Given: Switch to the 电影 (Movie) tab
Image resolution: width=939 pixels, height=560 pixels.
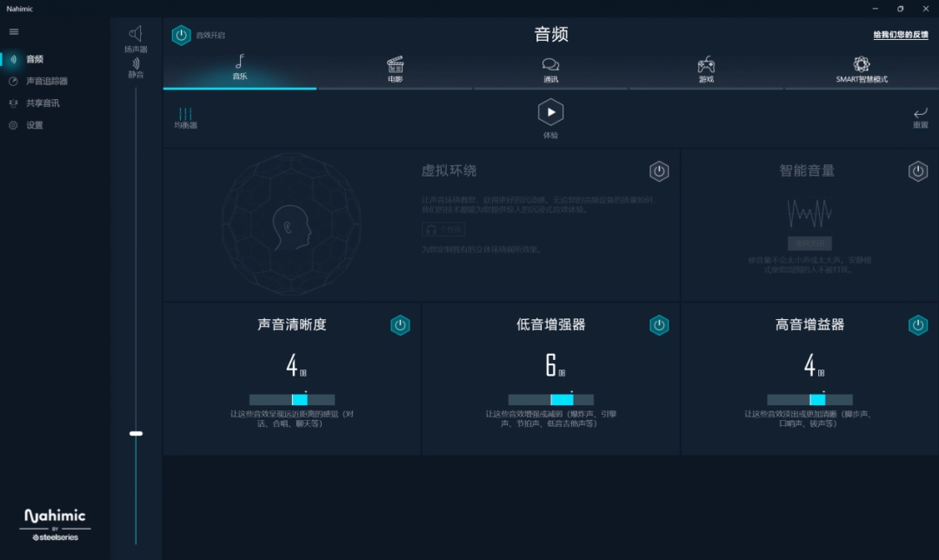Looking at the screenshot, I should click(x=394, y=70).
